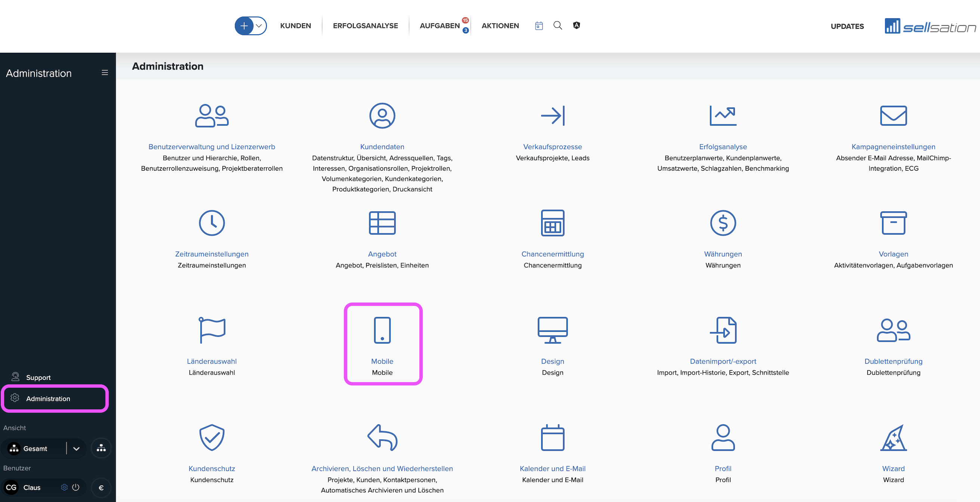Click the red 15 badge on AUFGABEN

click(x=465, y=20)
